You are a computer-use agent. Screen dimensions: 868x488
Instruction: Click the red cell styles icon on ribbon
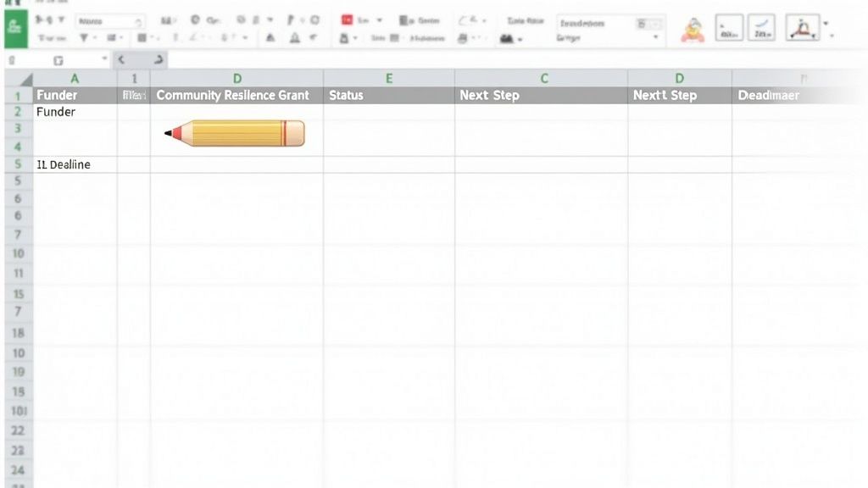pos(347,18)
